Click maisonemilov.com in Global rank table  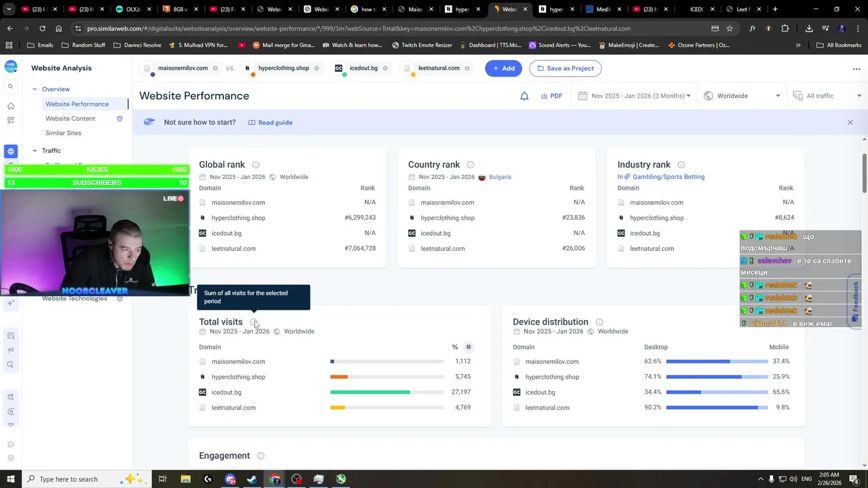[238, 203]
